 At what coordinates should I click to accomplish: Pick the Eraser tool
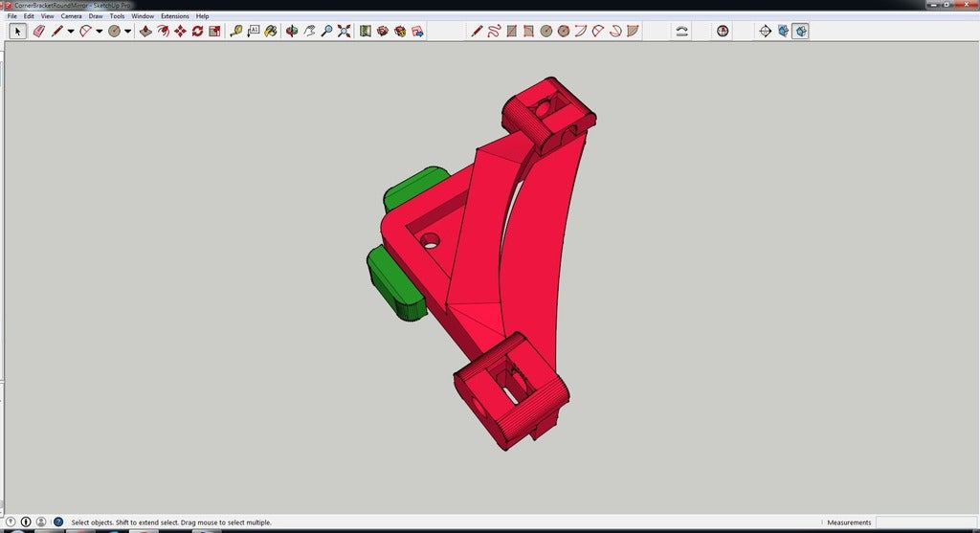click(x=38, y=31)
